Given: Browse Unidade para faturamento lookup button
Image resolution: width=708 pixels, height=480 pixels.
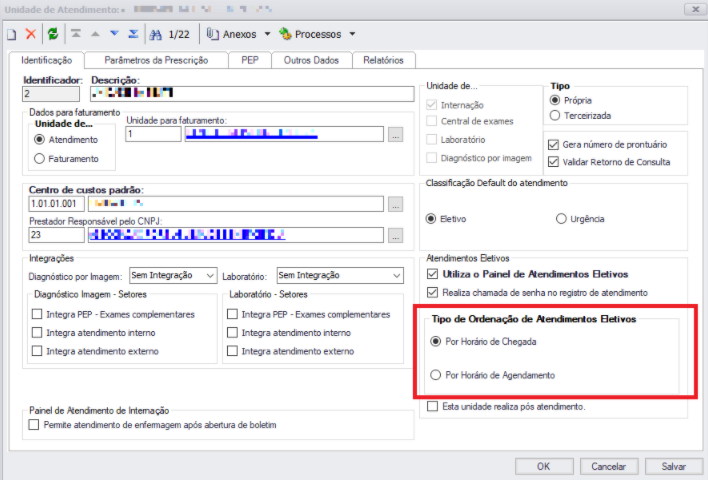Looking at the screenshot, I should (x=396, y=135).
